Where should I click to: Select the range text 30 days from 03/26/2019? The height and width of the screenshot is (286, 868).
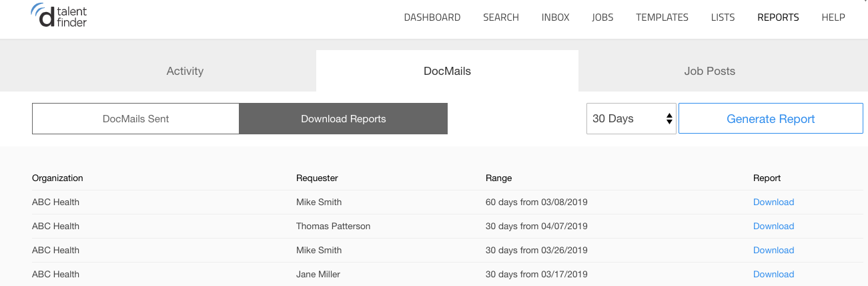pos(536,250)
